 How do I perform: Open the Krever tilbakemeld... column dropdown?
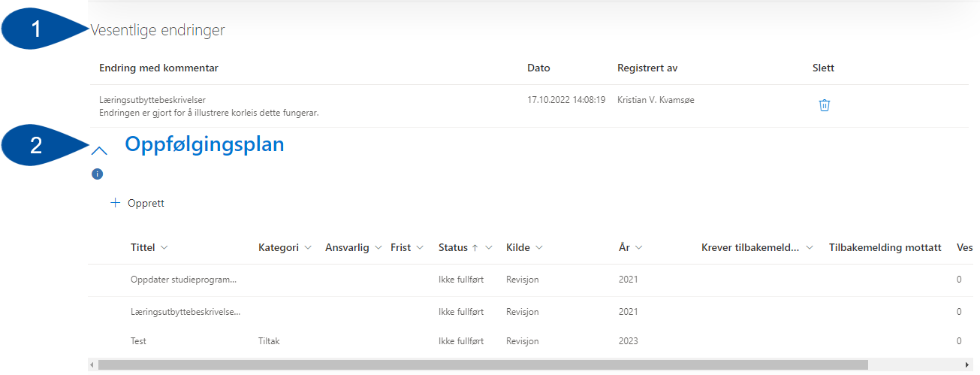point(810,248)
